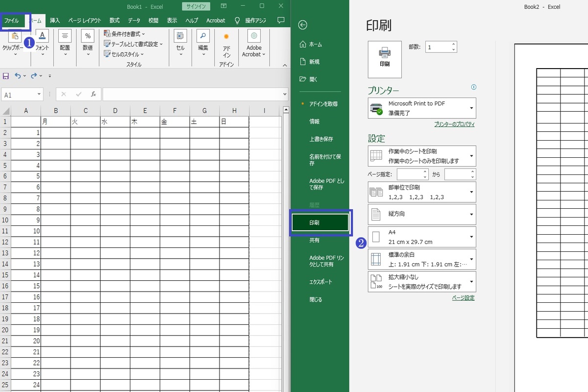Screen dimensions: 588x392
Task: Expand the A4 paper size dropdown
Action: [422, 237]
